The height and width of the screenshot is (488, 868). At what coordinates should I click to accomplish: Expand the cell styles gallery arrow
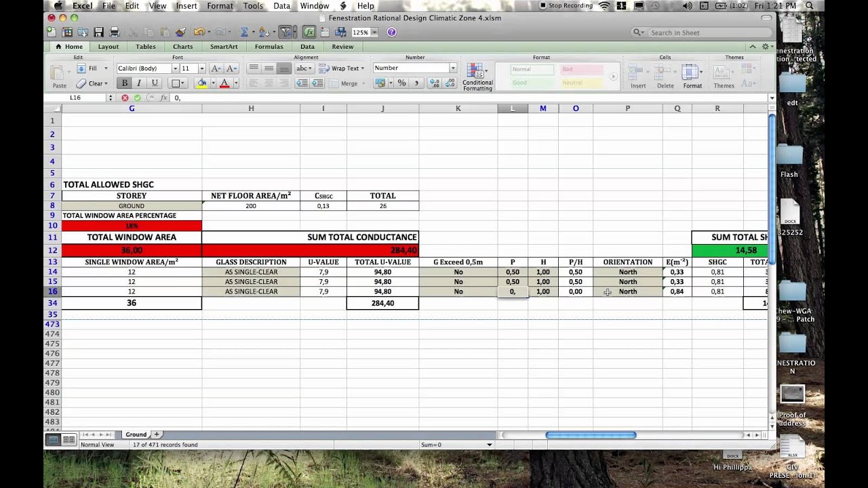point(613,77)
